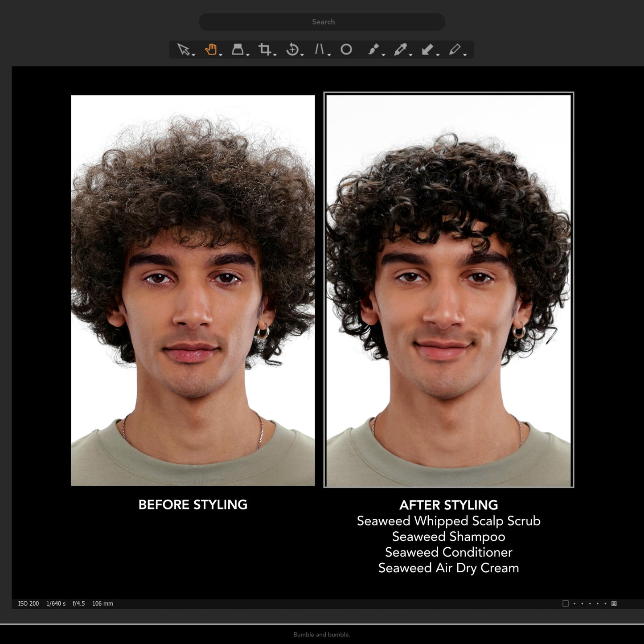Select the circle mask tool
Image resolution: width=644 pixels, height=644 pixels.
[x=346, y=49]
